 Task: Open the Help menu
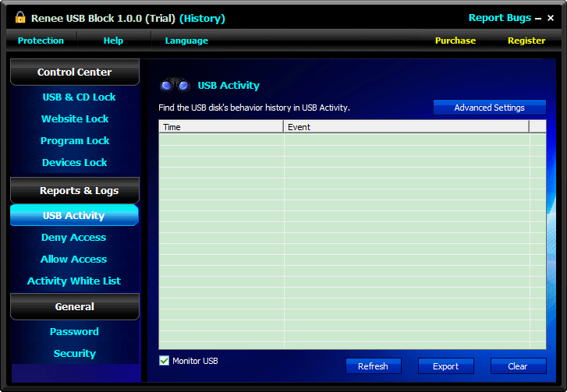point(113,41)
